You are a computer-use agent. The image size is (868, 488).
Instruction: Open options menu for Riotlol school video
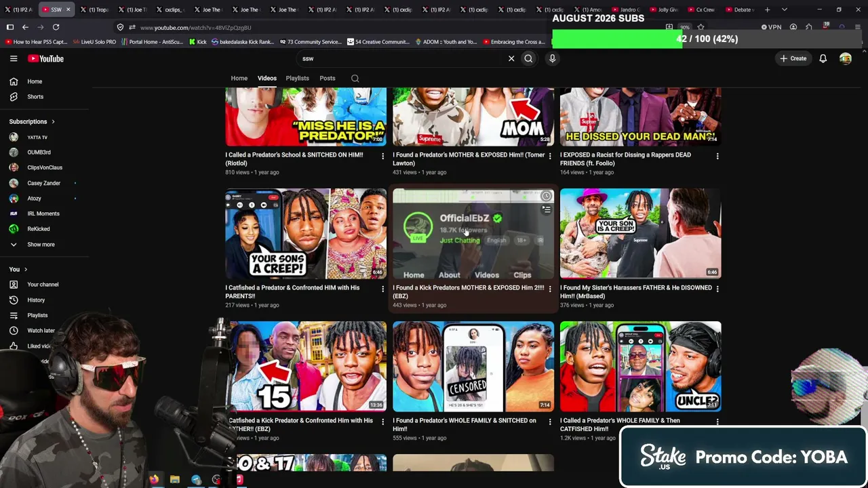pos(382,157)
